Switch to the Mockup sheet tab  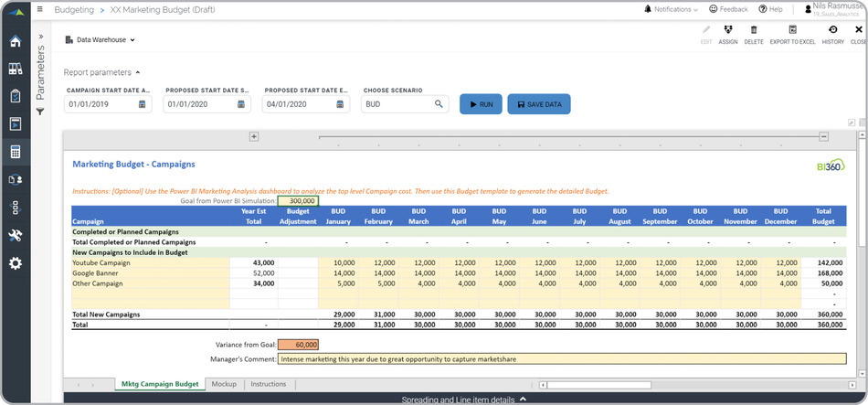tap(224, 384)
